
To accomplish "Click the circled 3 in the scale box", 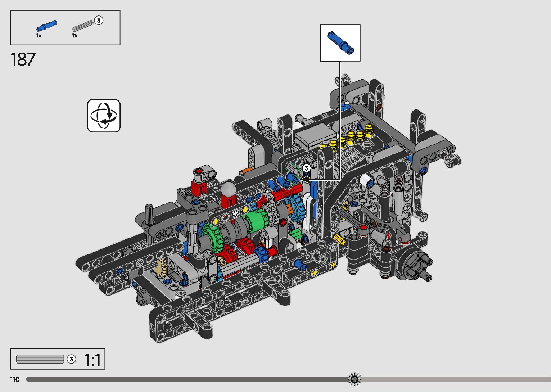I will click(x=71, y=359).
